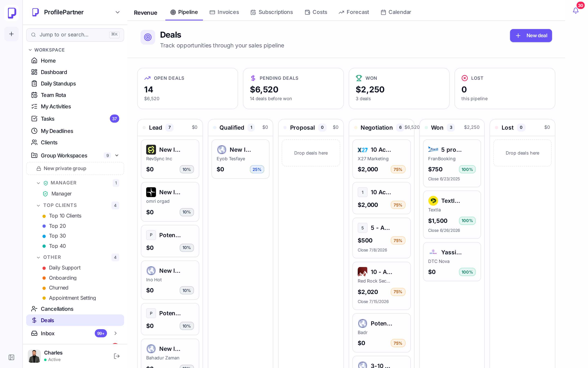Click the ProfilePartner logo in left rail
The height and width of the screenshot is (368, 588).
[x=11, y=13]
